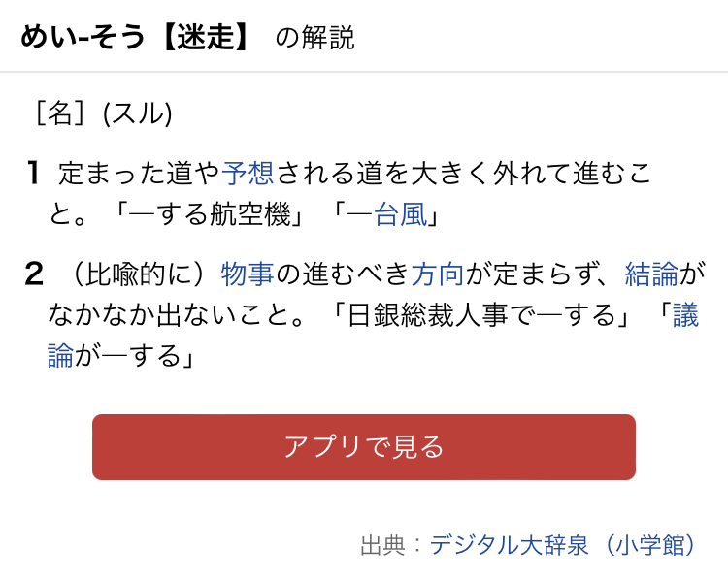Open the 方向 dictionary link
728x581 pixels.
438,274
